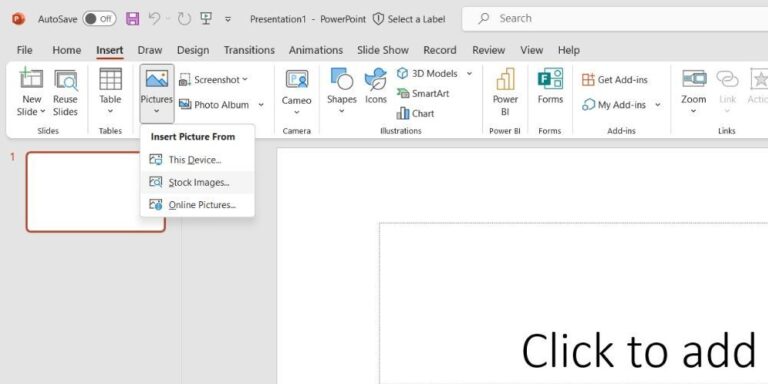Click the Save icon in title bar
The width and height of the screenshot is (768, 384).
pyautogui.click(x=133, y=19)
